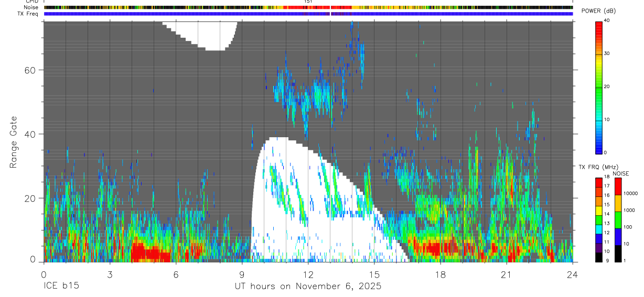Pick the cyan 12–13 MHz swatch in TX FRQ legend

click(x=599, y=229)
